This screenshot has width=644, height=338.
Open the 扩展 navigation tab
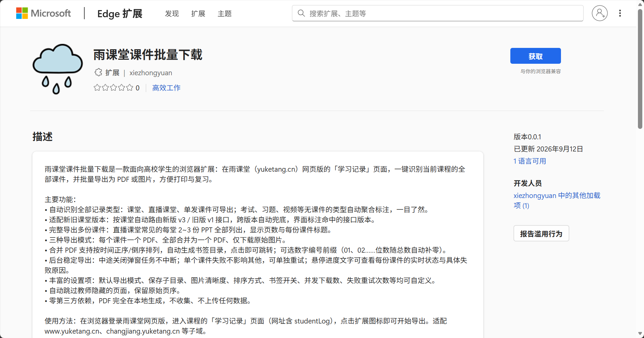click(x=198, y=13)
